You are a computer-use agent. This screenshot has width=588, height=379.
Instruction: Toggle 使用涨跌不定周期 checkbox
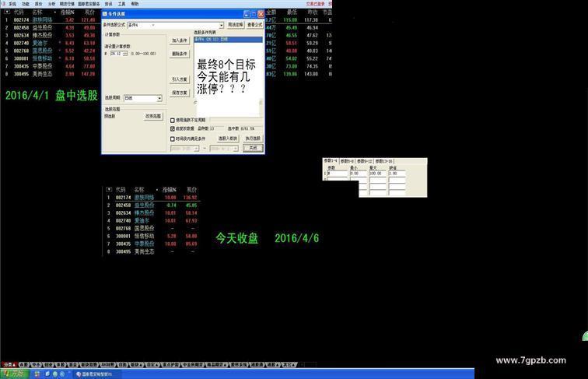(173, 121)
